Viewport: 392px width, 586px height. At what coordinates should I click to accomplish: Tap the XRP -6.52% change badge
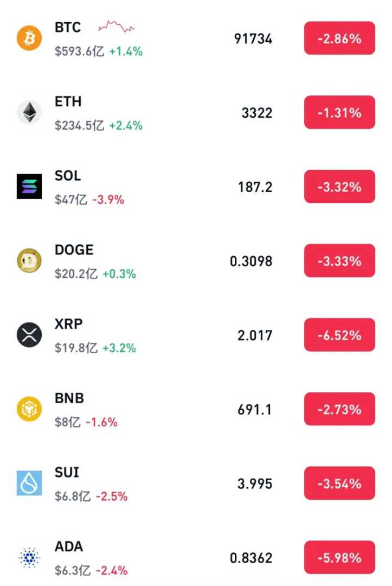[339, 335]
